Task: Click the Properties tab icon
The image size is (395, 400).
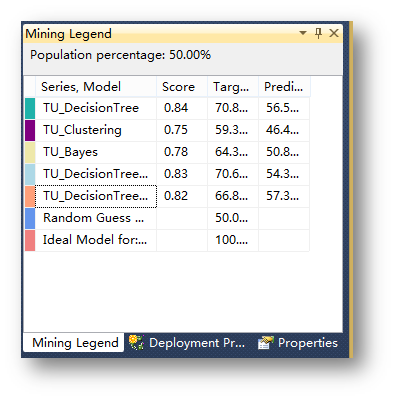Action: point(266,343)
